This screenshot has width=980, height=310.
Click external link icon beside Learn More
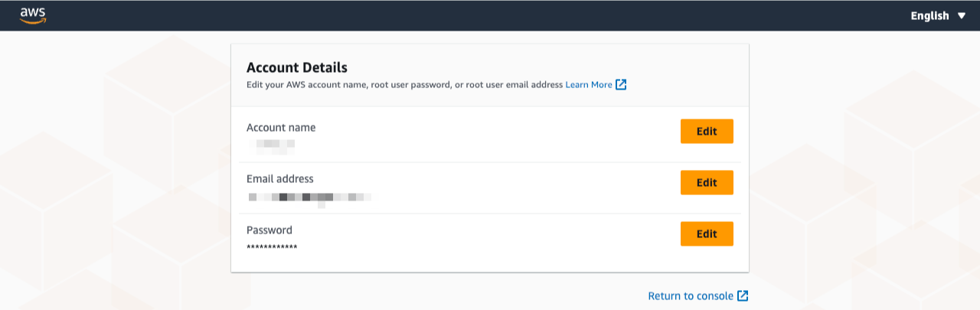click(621, 84)
